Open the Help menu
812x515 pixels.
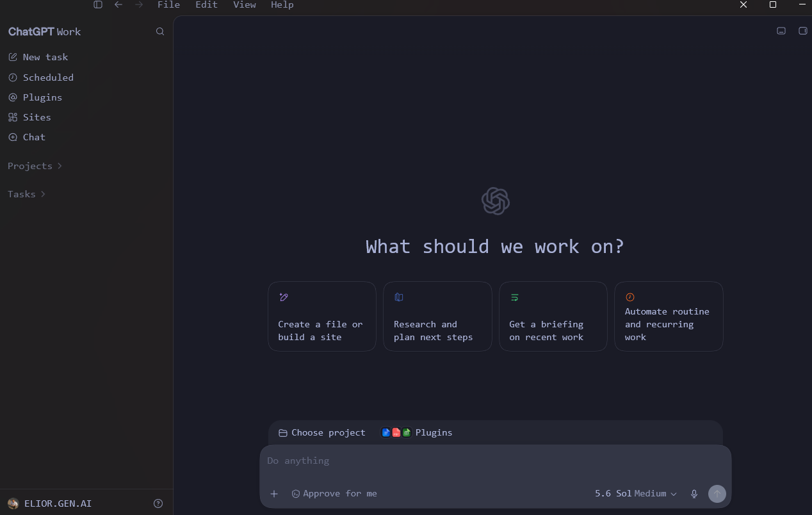[282, 4]
